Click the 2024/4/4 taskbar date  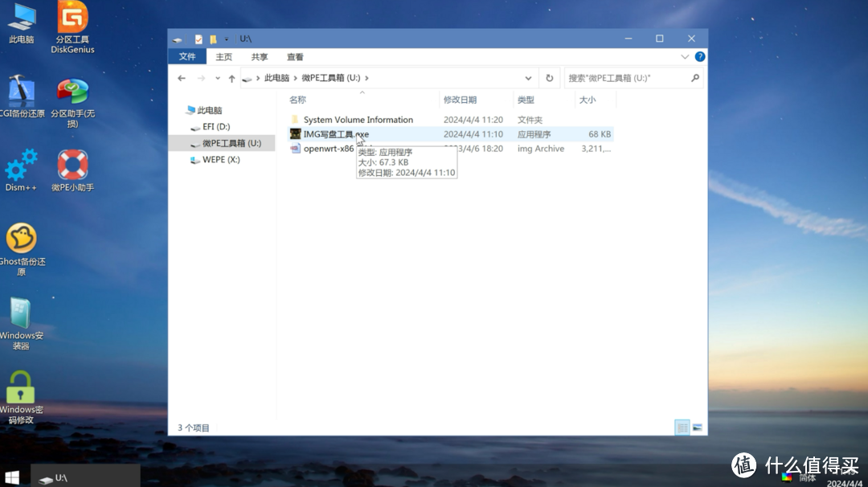pyautogui.click(x=844, y=483)
